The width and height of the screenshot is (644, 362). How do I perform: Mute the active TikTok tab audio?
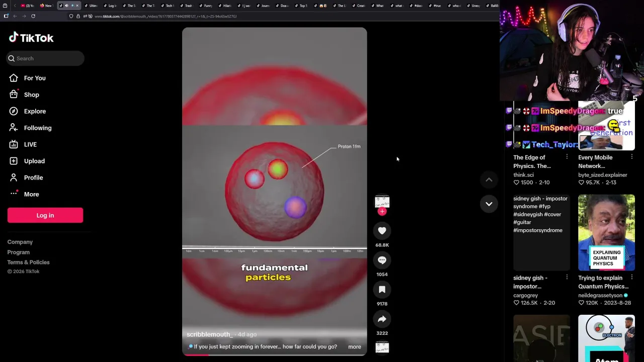(x=66, y=6)
